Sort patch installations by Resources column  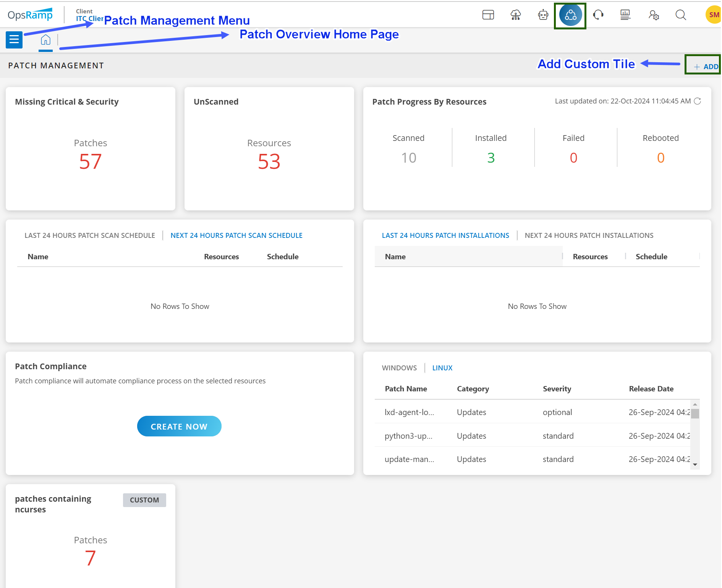click(x=590, y=257)
